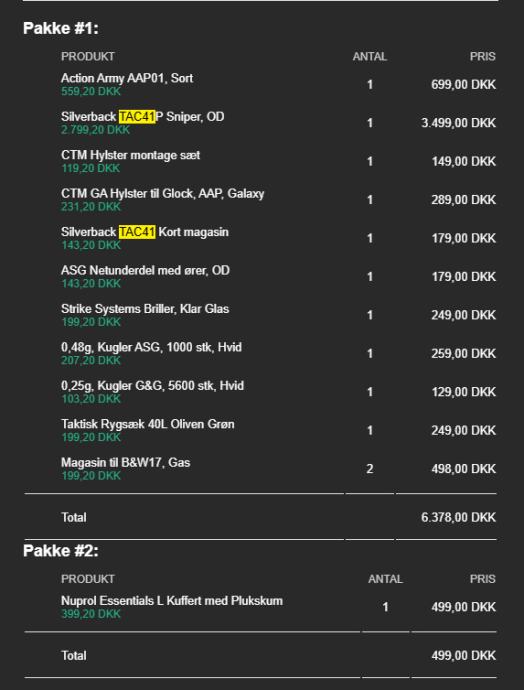Click the green 559,20 DKK discounted price
Image resolution: width=524 pixels, height=690 pixels.
click(x=91, y=92)
